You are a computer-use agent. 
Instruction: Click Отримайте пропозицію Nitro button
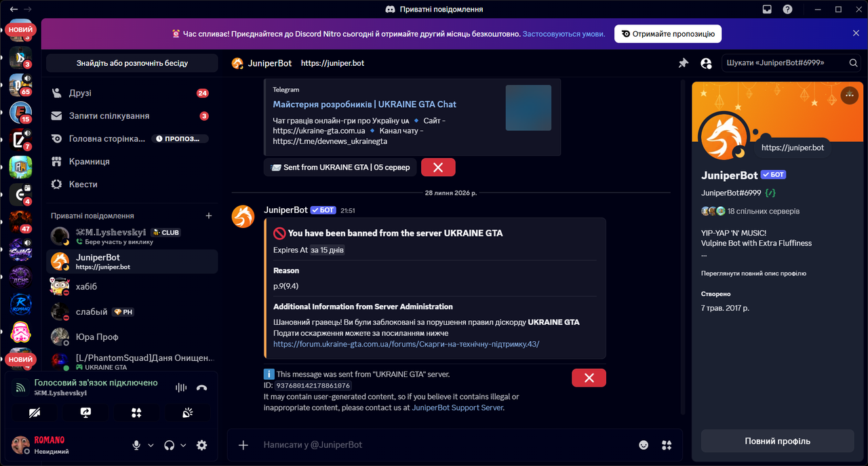coord(668,33)
